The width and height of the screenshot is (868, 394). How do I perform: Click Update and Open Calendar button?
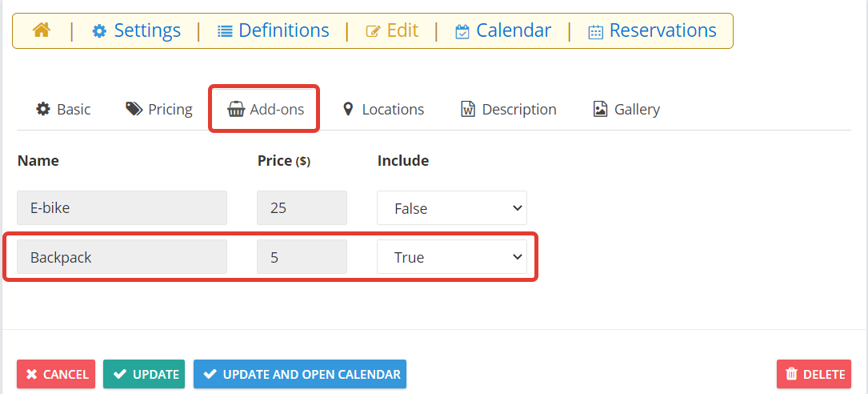pyautogui.click(x=300, y=374)
